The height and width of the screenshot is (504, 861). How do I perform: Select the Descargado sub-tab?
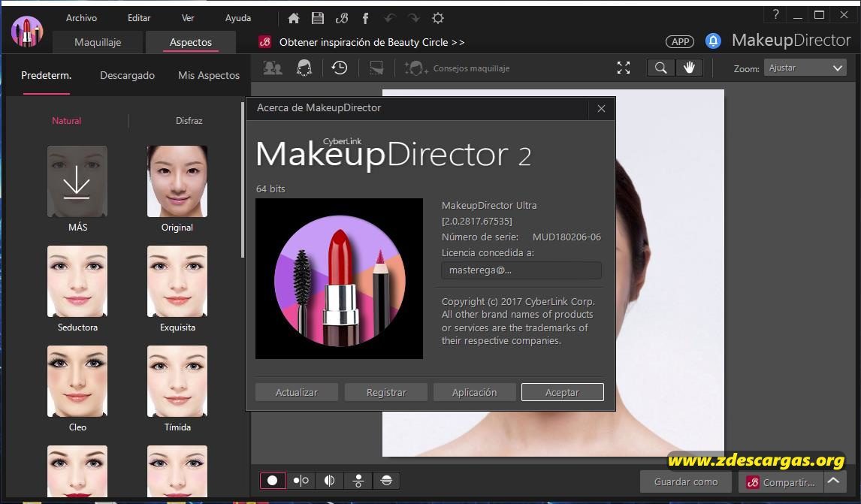128,76
